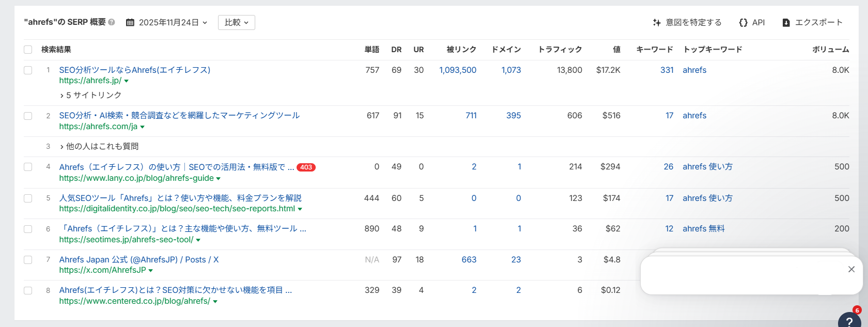Click the エクスポート button
This screenshot has width=868, height=327.
click(x=812, y=22)
